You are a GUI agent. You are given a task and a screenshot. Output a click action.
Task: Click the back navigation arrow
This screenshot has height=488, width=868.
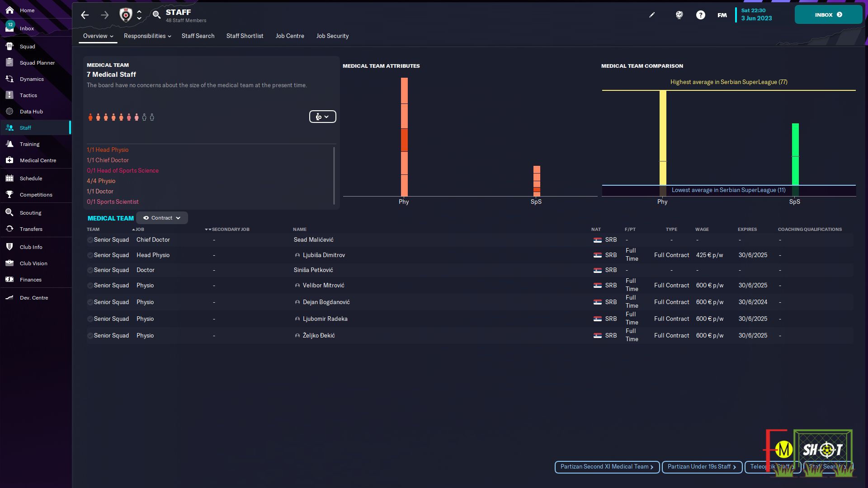[85, 15]
